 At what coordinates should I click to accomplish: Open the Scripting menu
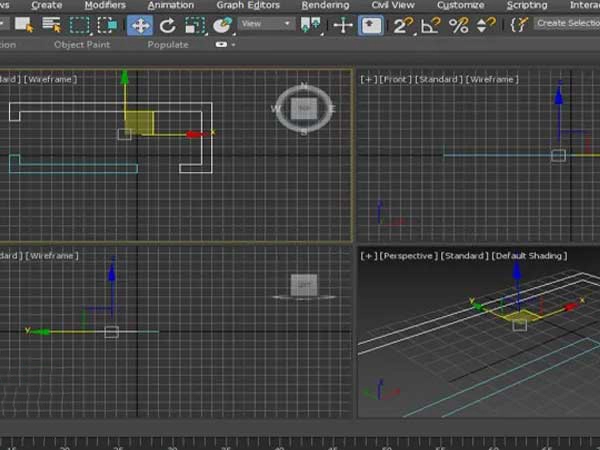pos(527,5)
